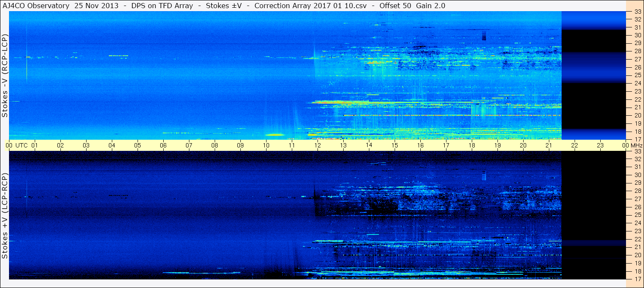
Task: Select the 18 hour tick on time axis
Action: (472, 145)
